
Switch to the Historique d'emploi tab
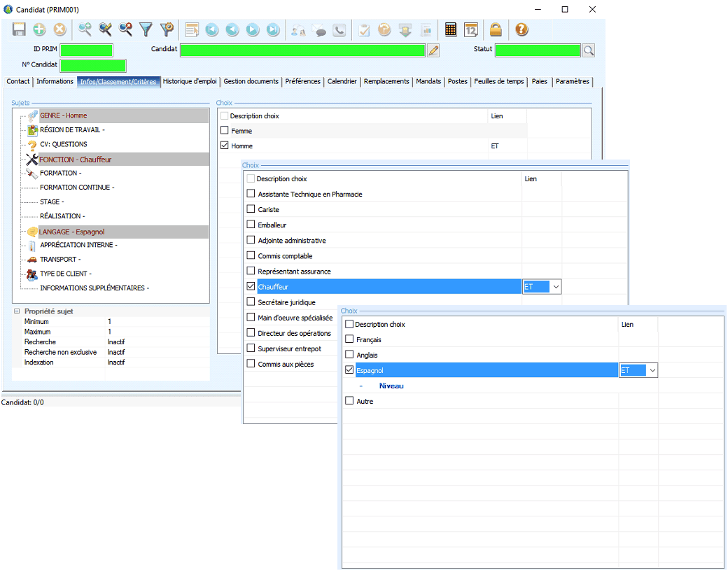click(190, 82)
